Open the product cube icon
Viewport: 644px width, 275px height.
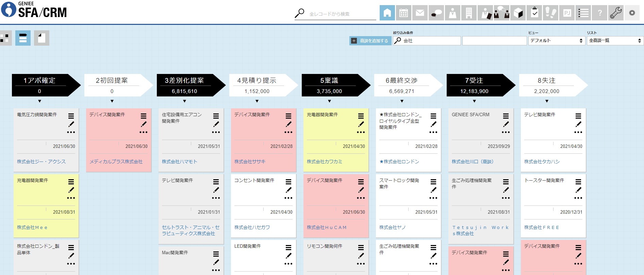[518, 13]
